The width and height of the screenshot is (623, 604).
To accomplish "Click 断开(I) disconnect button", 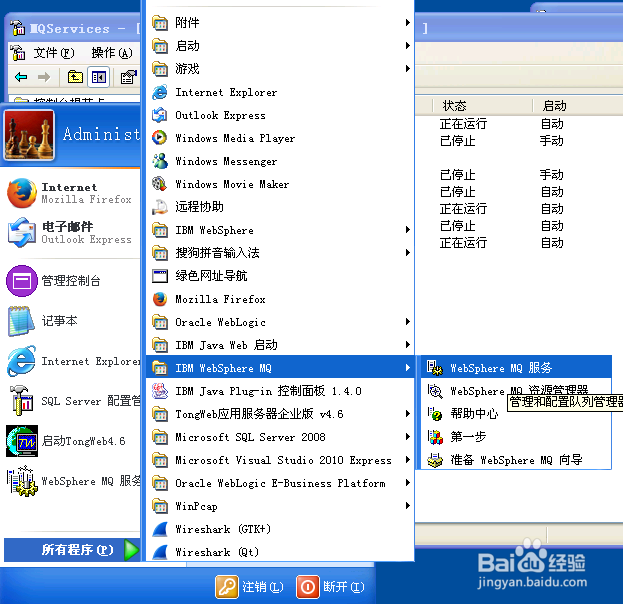I will click(331, 587).
